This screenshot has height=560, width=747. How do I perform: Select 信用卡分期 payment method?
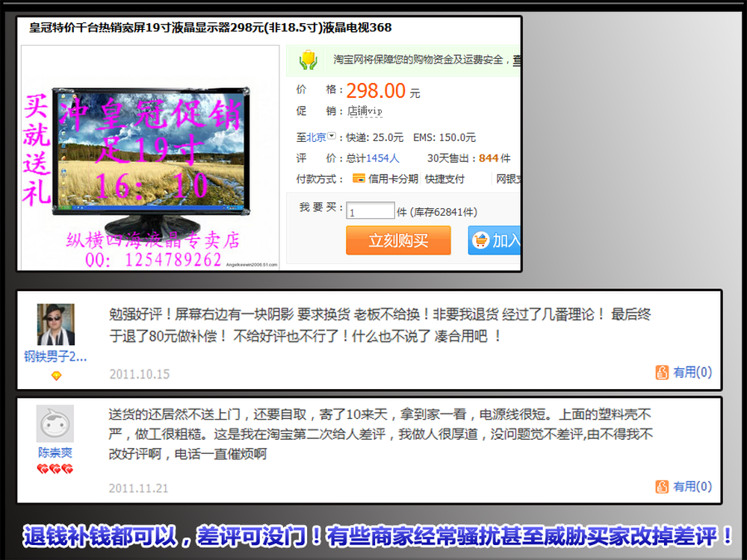pos(393,178)
